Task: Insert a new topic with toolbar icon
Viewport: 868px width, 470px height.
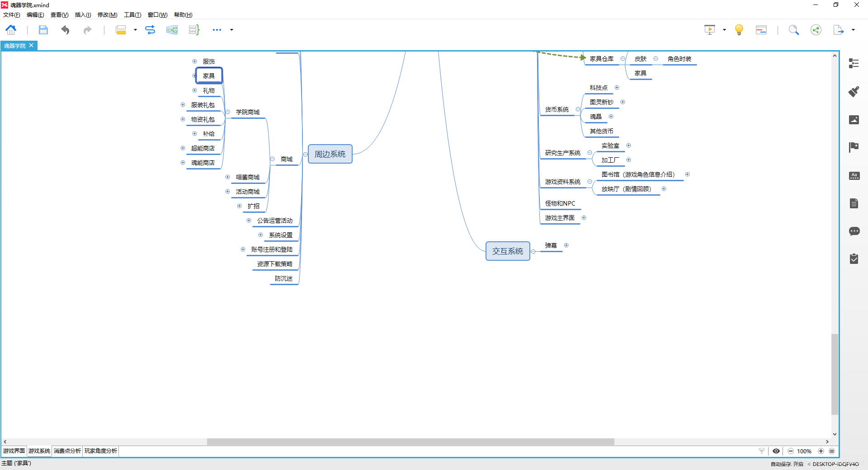Action: coord(121,30)
